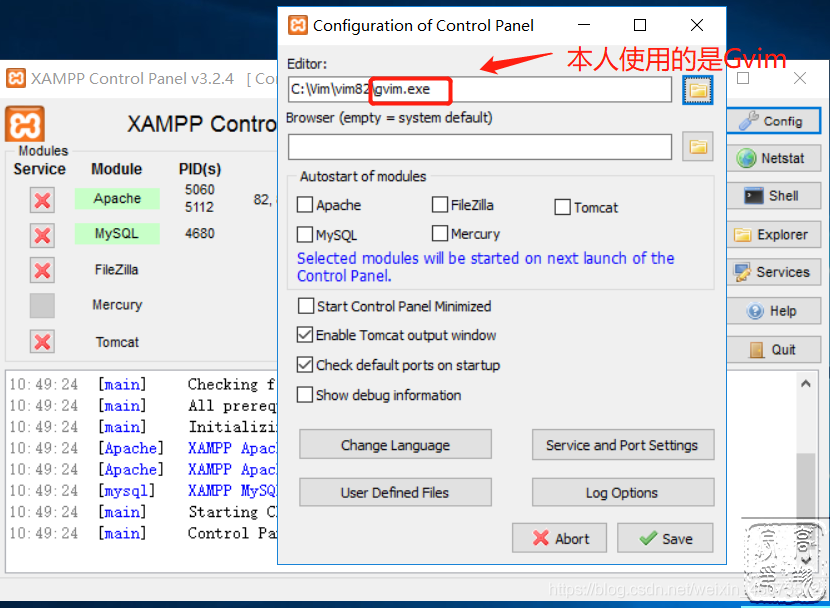Click Mercury service gray box
The height and width of the screenshot is (608, 830).
(42, 305)
